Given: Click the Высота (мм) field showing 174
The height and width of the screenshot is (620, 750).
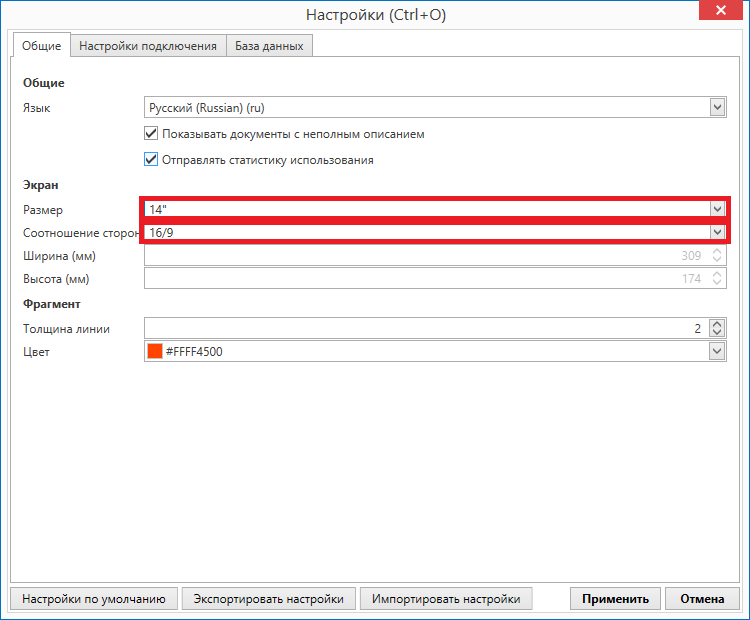Looking at the screenshot, I should (x=435, y=278).
